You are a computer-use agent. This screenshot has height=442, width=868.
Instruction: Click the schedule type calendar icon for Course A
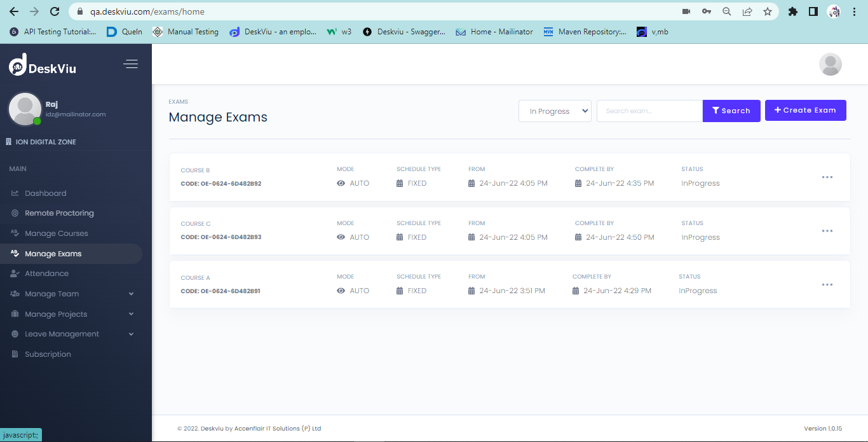pos(400,291)
